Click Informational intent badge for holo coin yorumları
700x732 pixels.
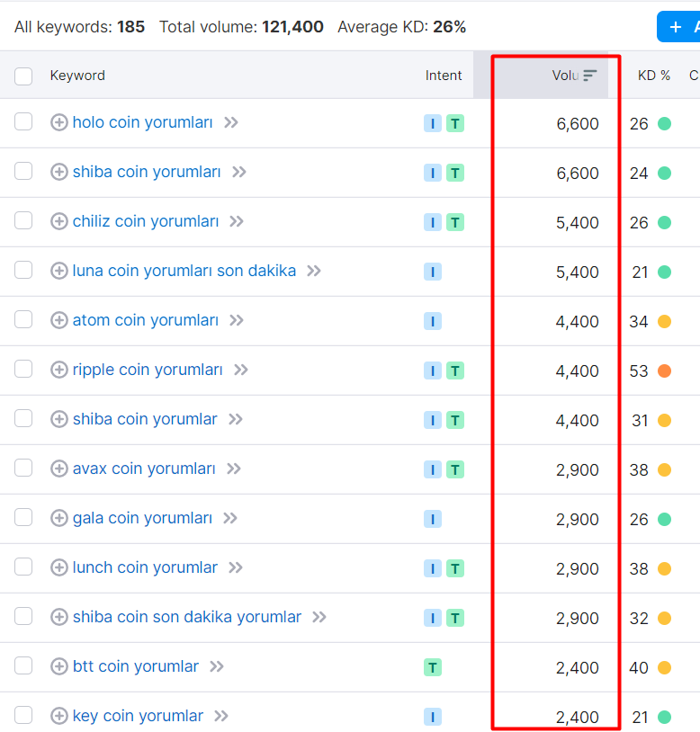pos(433,124)
